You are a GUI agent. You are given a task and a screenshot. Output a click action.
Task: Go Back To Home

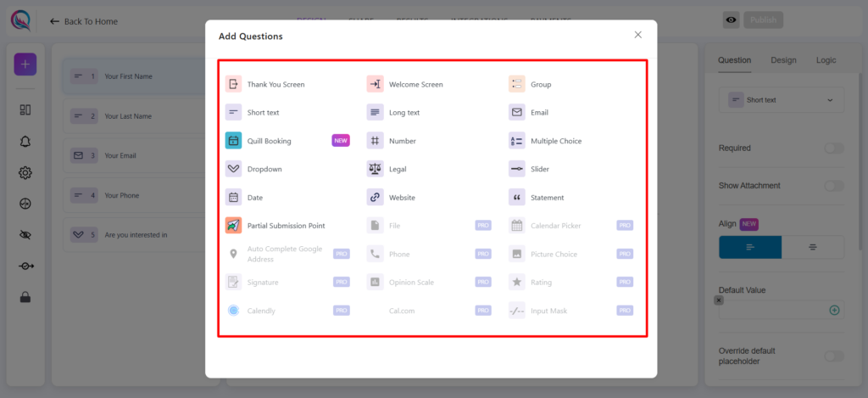84,21
